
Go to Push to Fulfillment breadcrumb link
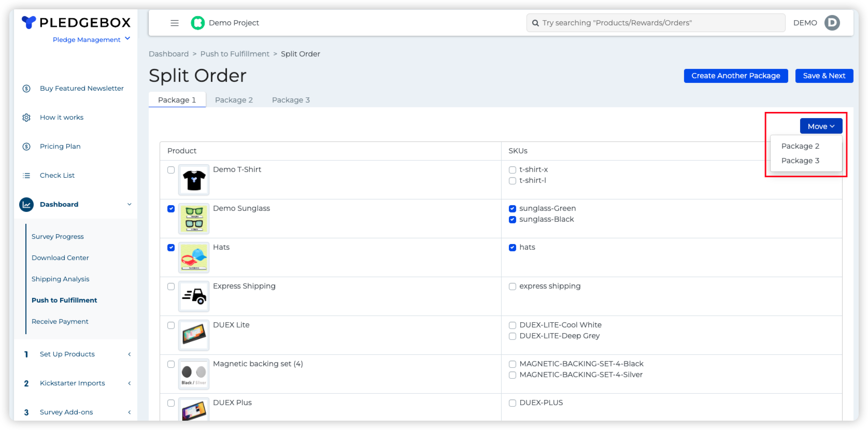coord(235,54)
